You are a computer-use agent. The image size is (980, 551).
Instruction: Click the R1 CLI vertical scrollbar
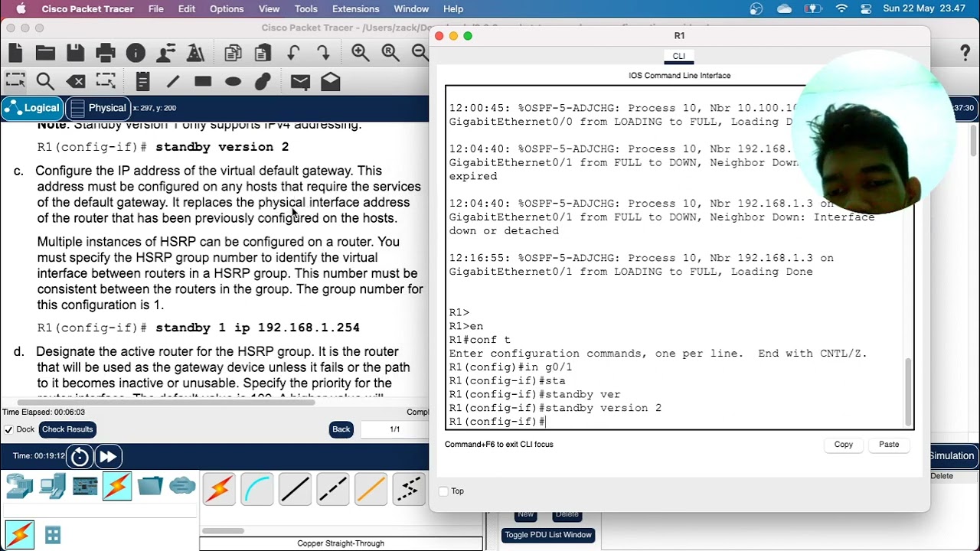tap(909, 392)
